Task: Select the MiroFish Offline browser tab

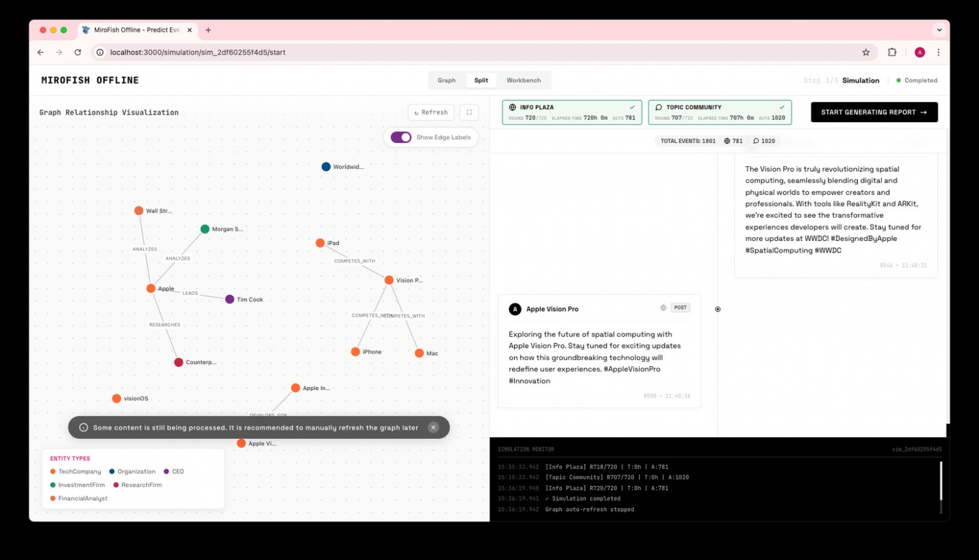Action: [x=138, y=30]
